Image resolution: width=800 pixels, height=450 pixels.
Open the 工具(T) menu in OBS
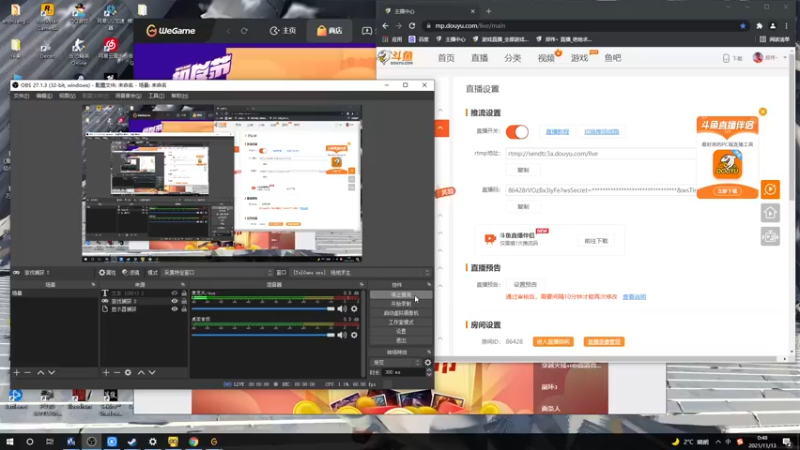tap(156, 96)
